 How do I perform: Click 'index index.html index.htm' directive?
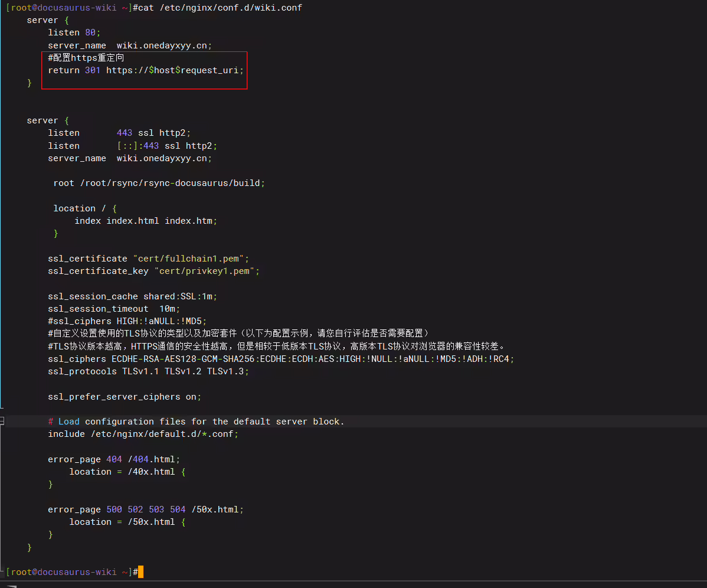point(146,221)
